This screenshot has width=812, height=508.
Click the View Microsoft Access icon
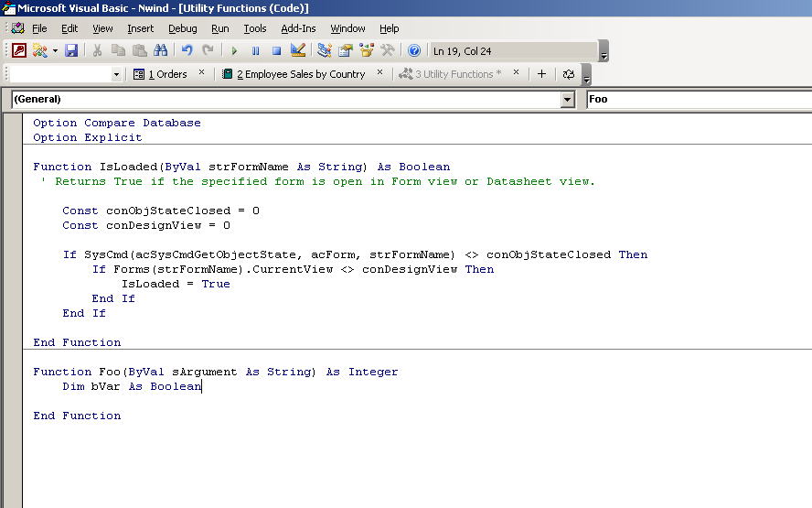click(x=18, y=51)
